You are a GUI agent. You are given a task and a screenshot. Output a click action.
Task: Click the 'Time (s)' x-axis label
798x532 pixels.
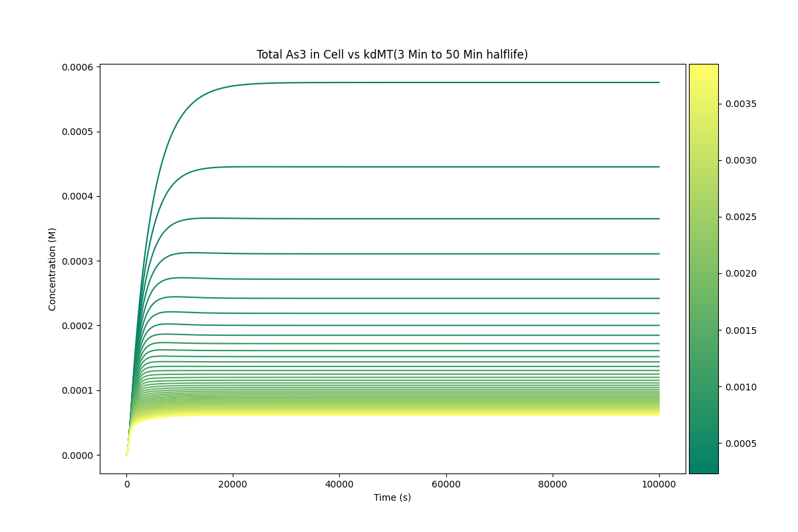[392, 497]
